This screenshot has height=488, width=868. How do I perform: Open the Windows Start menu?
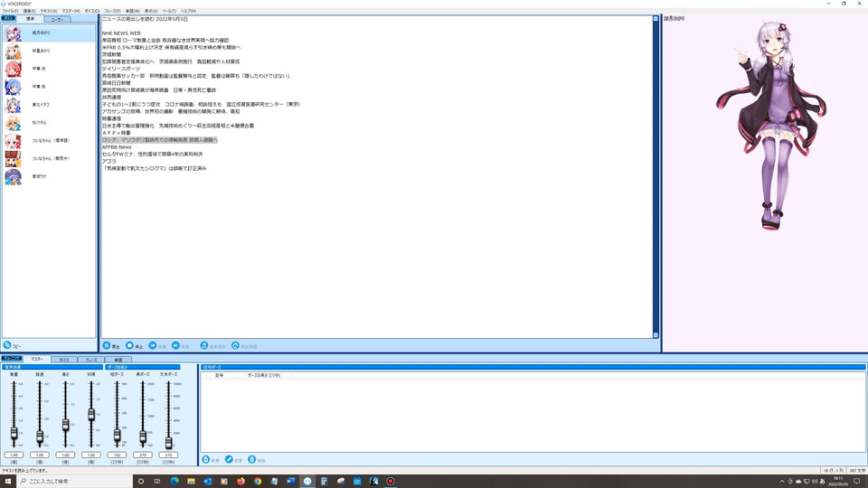8,482
